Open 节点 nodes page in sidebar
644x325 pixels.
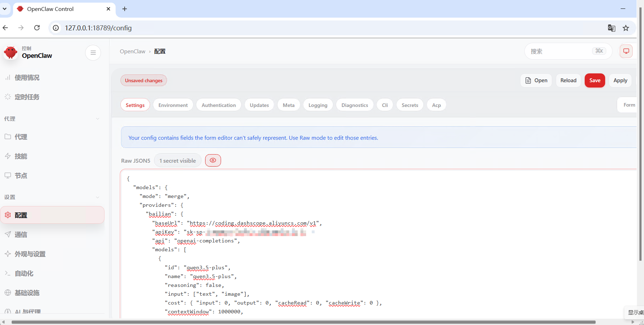(x=21, y=176)
